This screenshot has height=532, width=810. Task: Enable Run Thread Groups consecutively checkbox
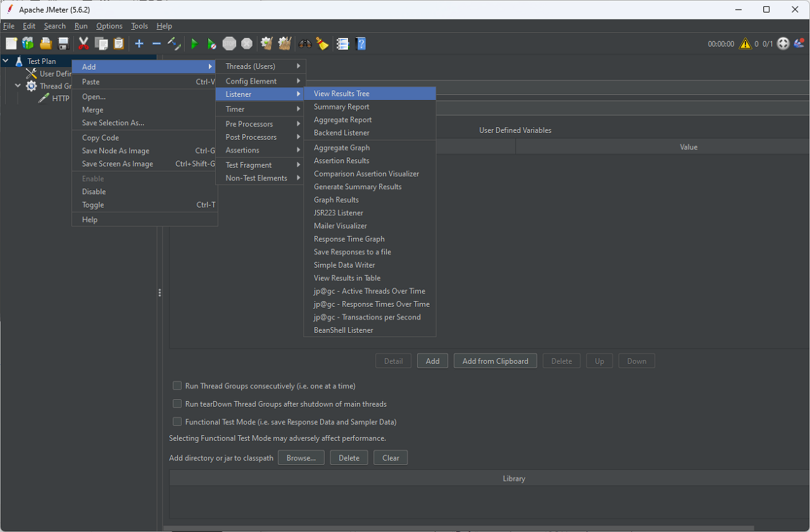pos(177,386)
